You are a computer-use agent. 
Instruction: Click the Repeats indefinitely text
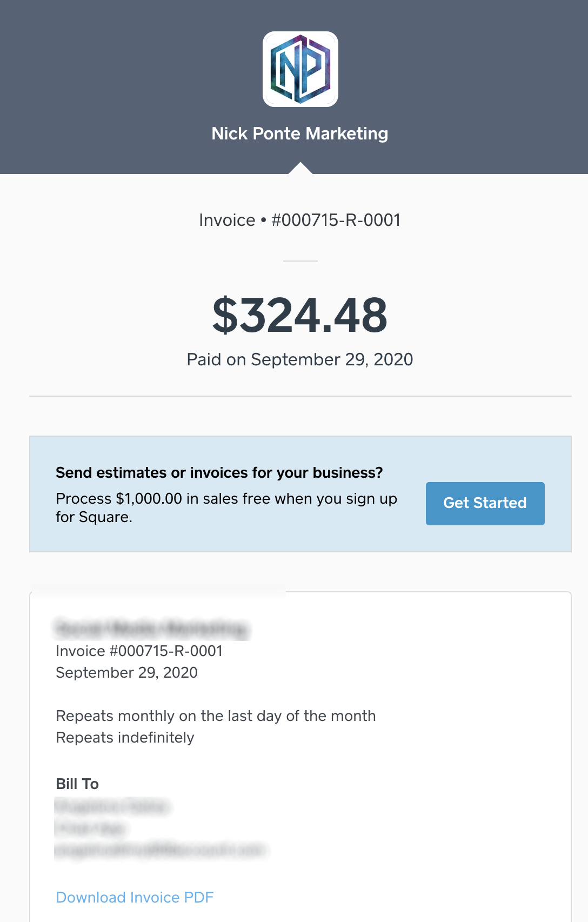[125, 737]
